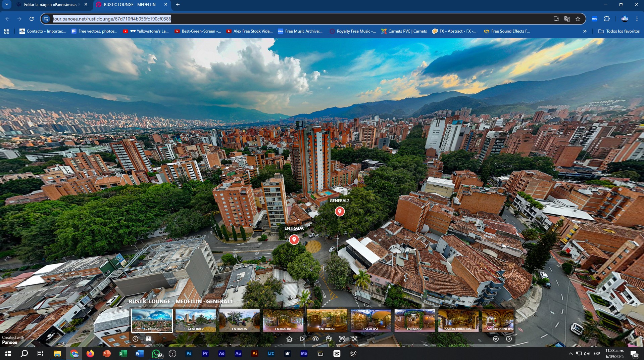Go to previous scene with left arrow
Screen dimensions: 644x360
tap(135, 339)
